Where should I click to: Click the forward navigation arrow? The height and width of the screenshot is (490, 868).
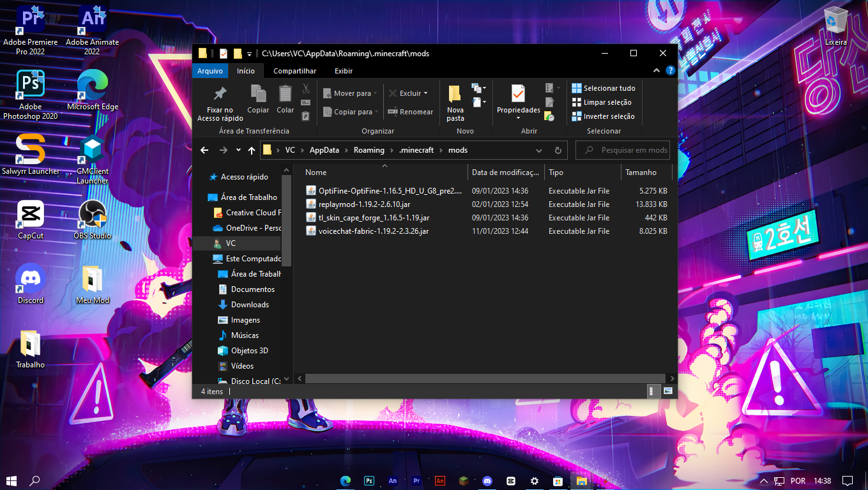(224, 151)
